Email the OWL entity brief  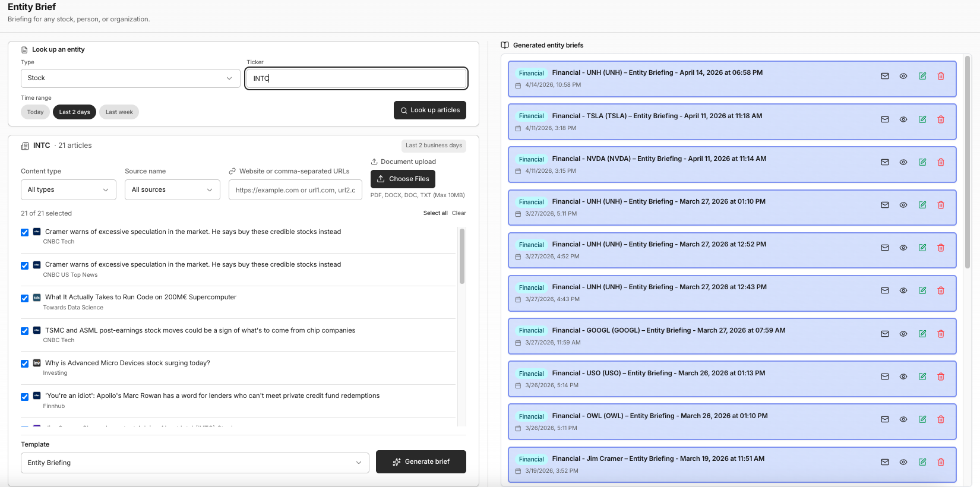click(x=885, y=419)
